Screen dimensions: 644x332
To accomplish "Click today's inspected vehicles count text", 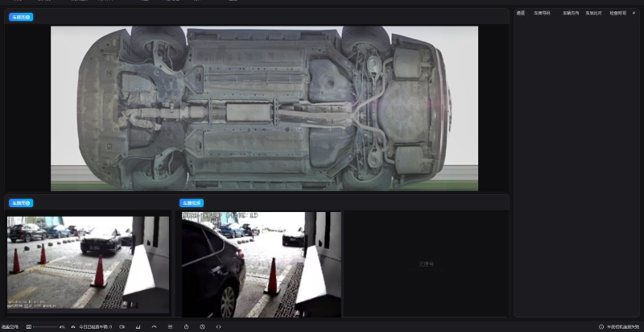I will (x=95, y=327).
